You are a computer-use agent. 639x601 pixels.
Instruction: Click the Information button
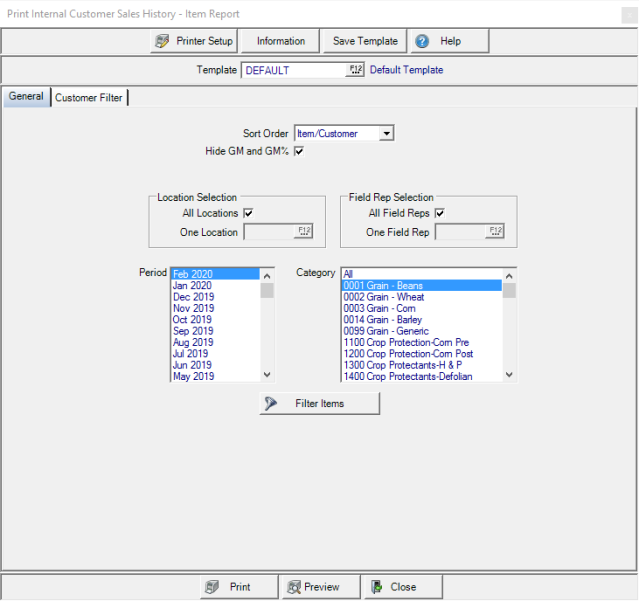[281, 41]
